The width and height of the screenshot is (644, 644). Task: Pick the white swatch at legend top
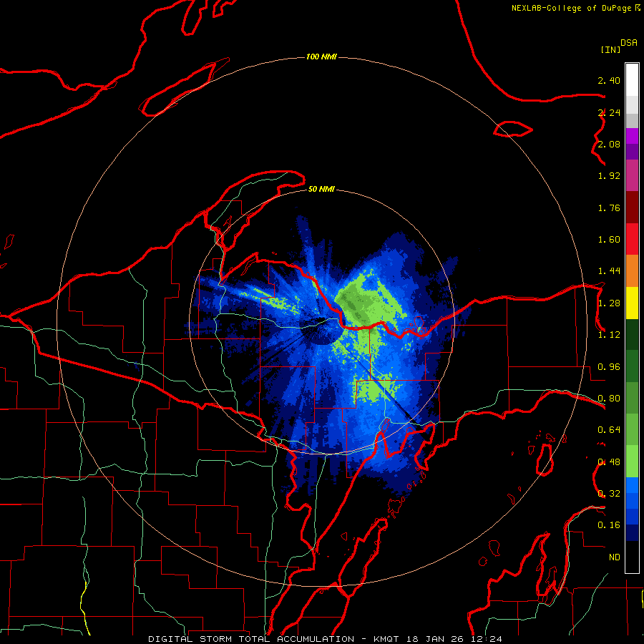(632, 80)
